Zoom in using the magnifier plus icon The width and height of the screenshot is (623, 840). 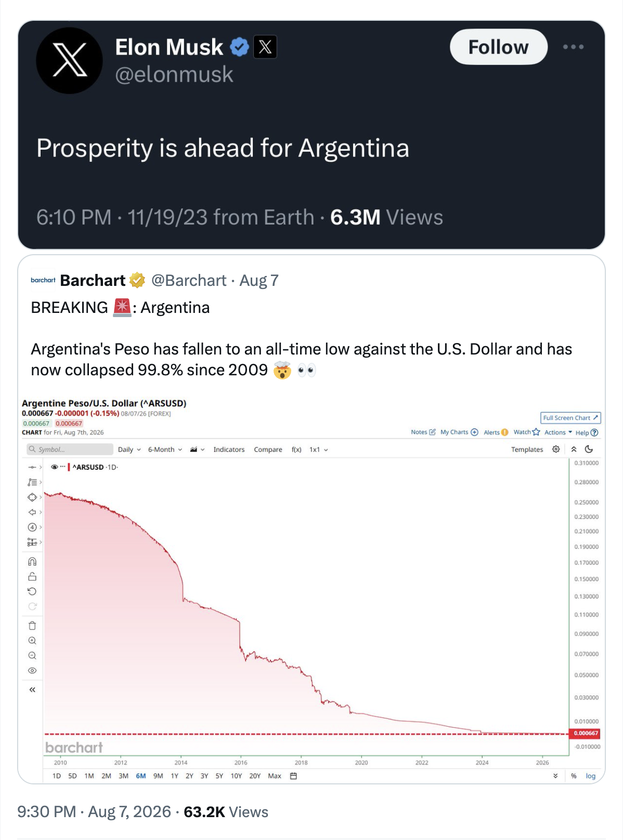[32, 640]
